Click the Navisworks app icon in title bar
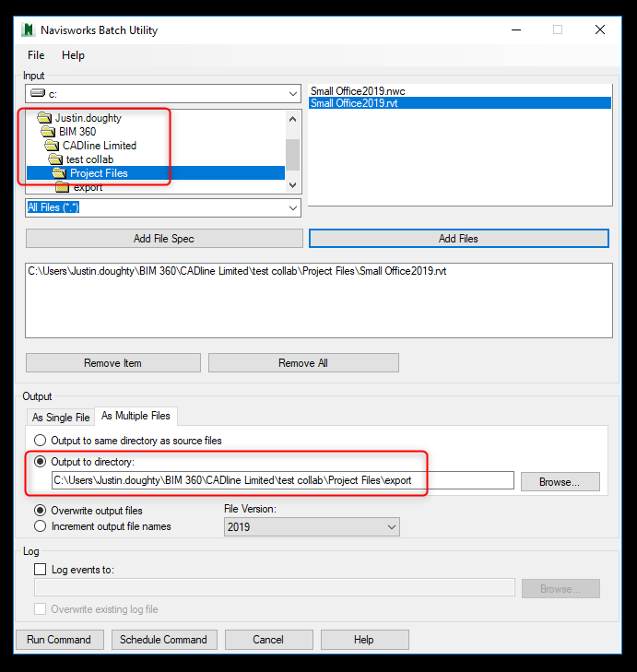The width and height of the screenshot is (637, 672). (x=28, y=30)
